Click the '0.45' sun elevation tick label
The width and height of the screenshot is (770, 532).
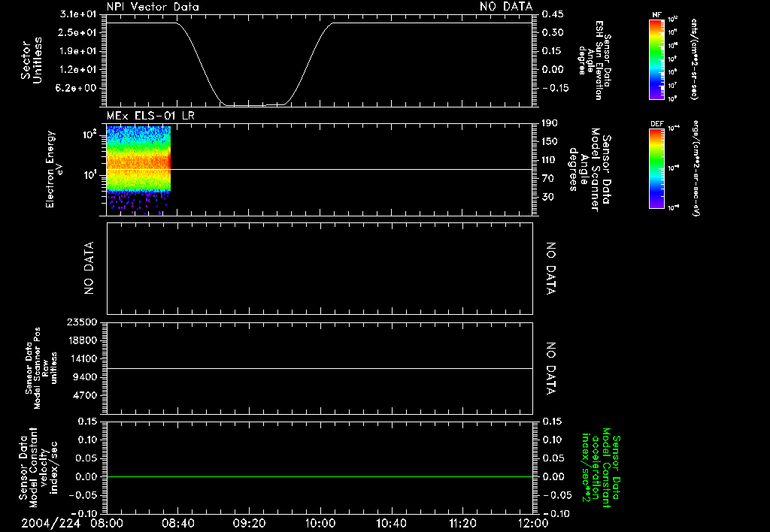(x=553, y=14)
